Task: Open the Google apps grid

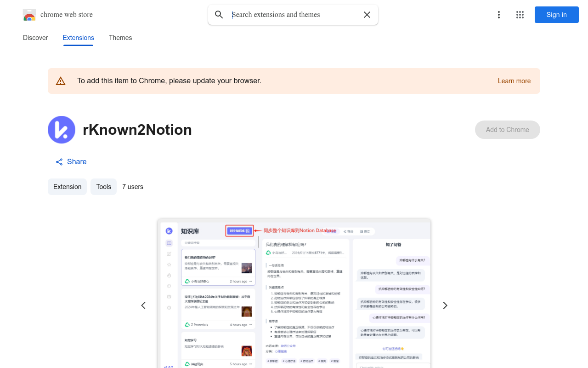Action: click(520, 15)
